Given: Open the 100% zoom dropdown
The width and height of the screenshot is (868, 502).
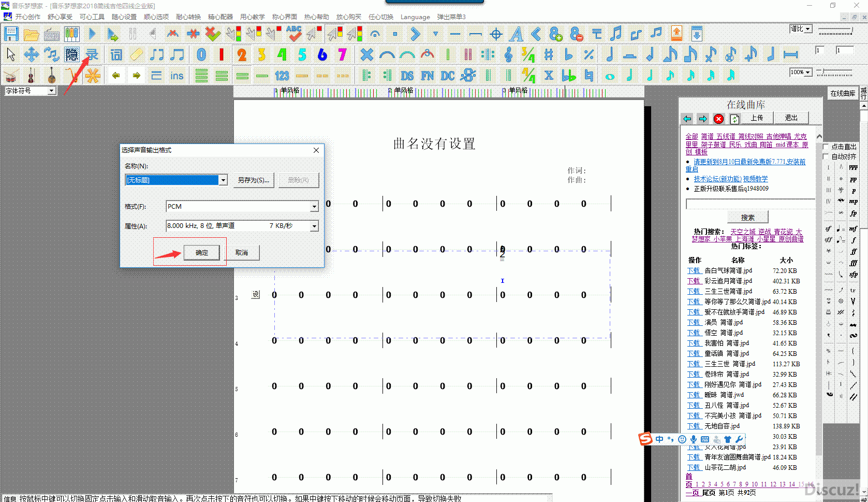Looking at the screenshot, I should point(808,72).
